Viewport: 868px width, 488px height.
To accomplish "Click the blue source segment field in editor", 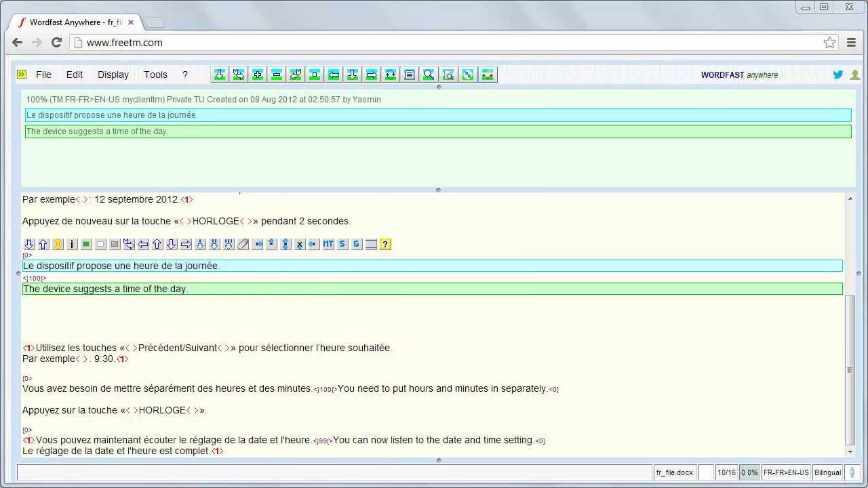I will tap(433, 266).
